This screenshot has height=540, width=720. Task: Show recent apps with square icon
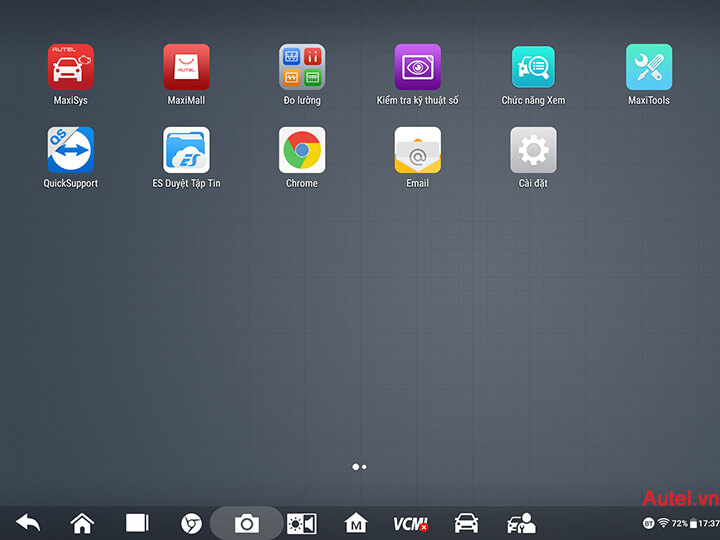(x=137, y=523)
